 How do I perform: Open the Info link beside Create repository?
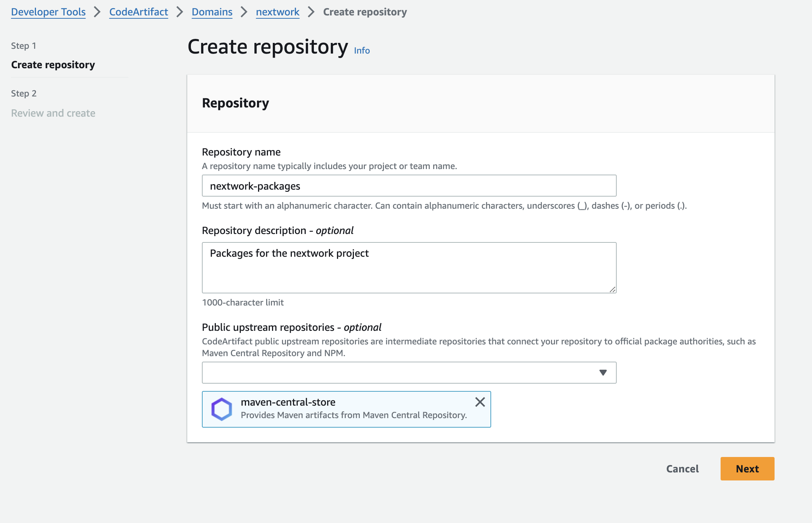point(362,51)
